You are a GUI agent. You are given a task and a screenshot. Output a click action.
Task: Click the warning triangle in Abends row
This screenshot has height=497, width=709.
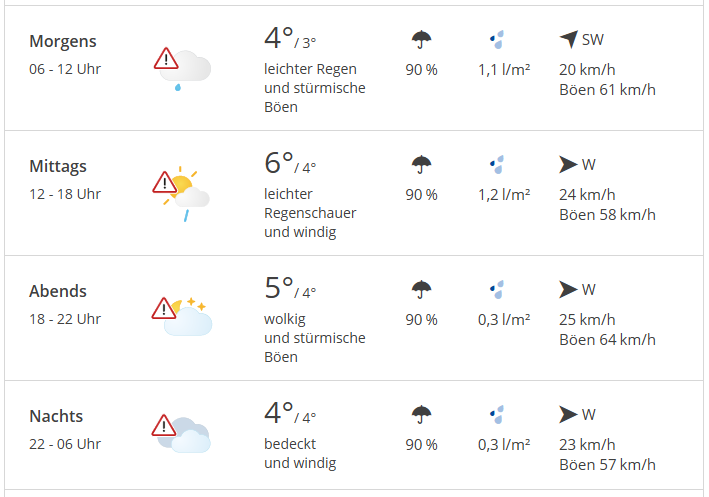(x=165, y=307)
